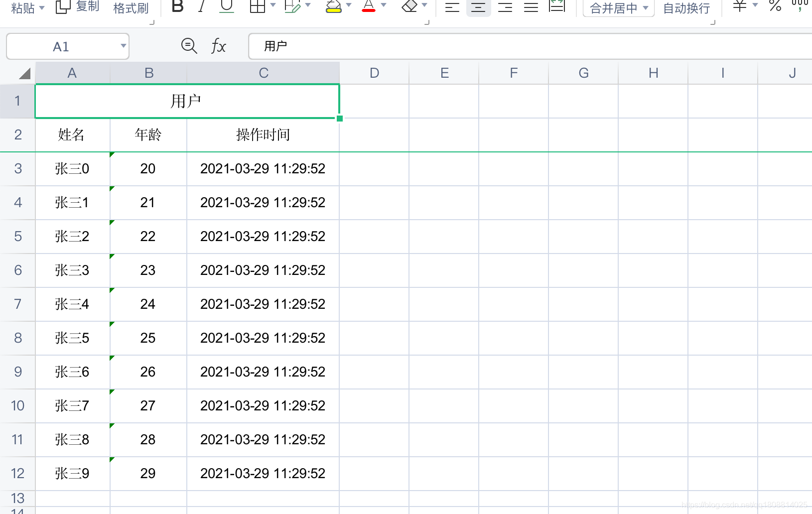Open the fill color dropdown arrow
Screen dimensions: 812x514
click(349, 5)
